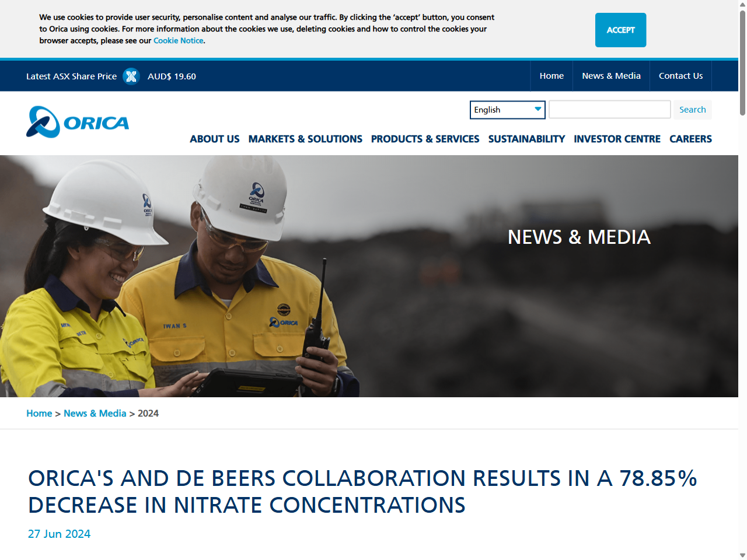Image resolution: width=747 pixels, height=560 pixels.
Task: Open the ABOUT US menu
Action: pyautogui.click(x=214, y=139)
